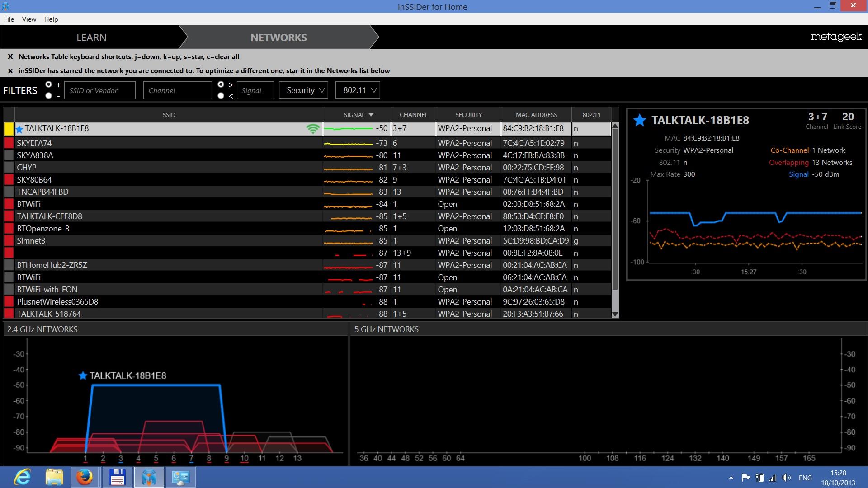Select the BTOpenzone-B network row
The image size is (868, 488).
(x=307, y=229)
